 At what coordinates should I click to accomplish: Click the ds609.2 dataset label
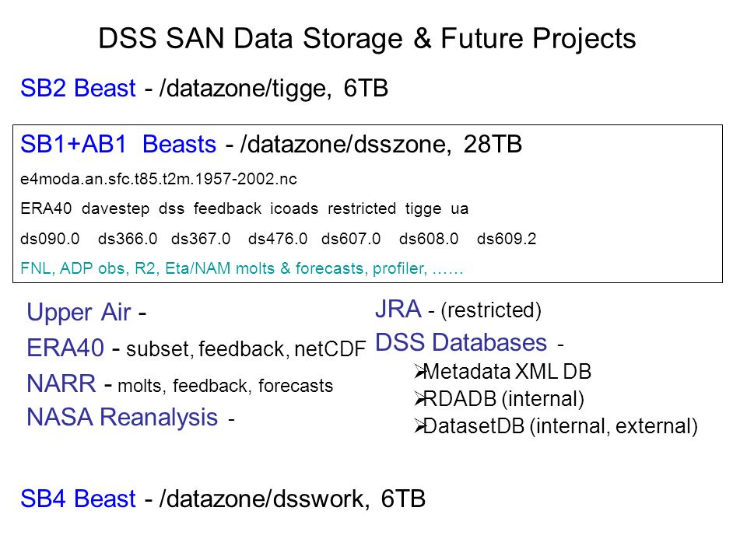point(507,239)
